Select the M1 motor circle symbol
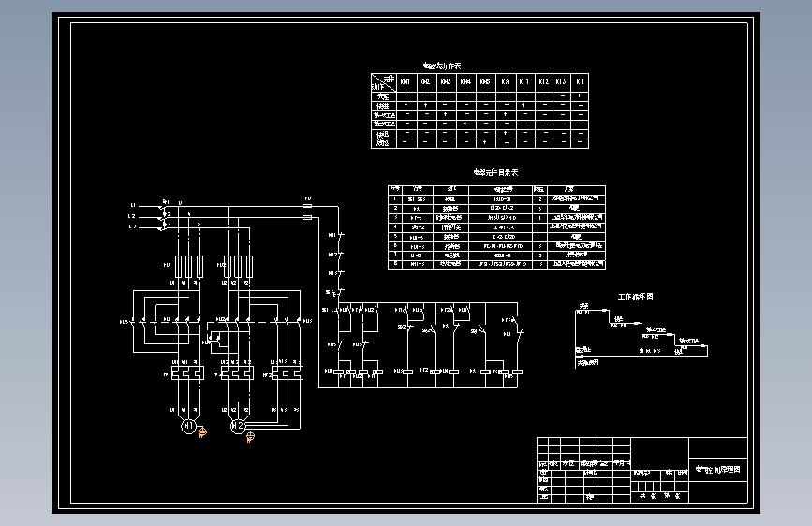The height and width of the screenshot is (526, 812). click(x=188, y=426)
